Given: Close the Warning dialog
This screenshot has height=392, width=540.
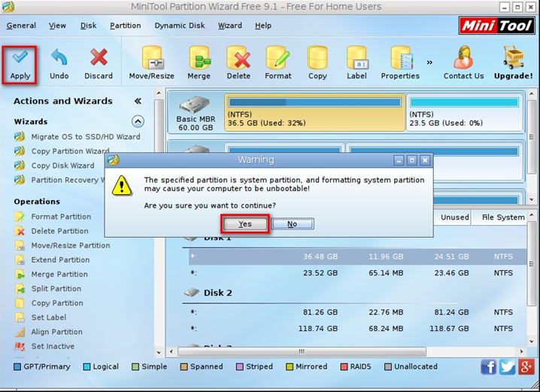Looking at the screenshot, I should coord(425,160).
